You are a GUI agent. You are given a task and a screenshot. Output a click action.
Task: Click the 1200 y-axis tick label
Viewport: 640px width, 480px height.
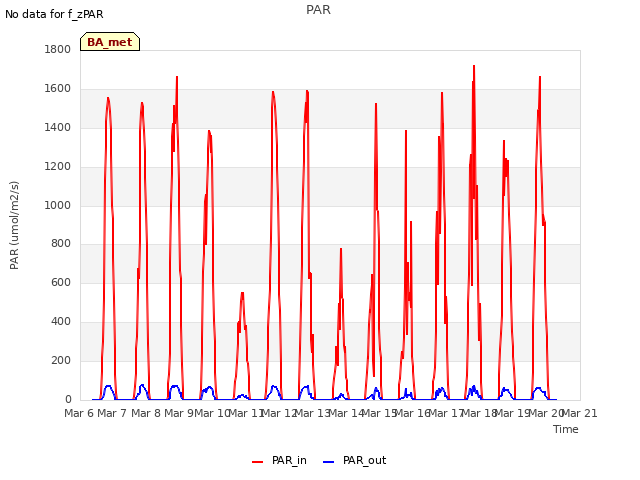click(x=58, y=167)
